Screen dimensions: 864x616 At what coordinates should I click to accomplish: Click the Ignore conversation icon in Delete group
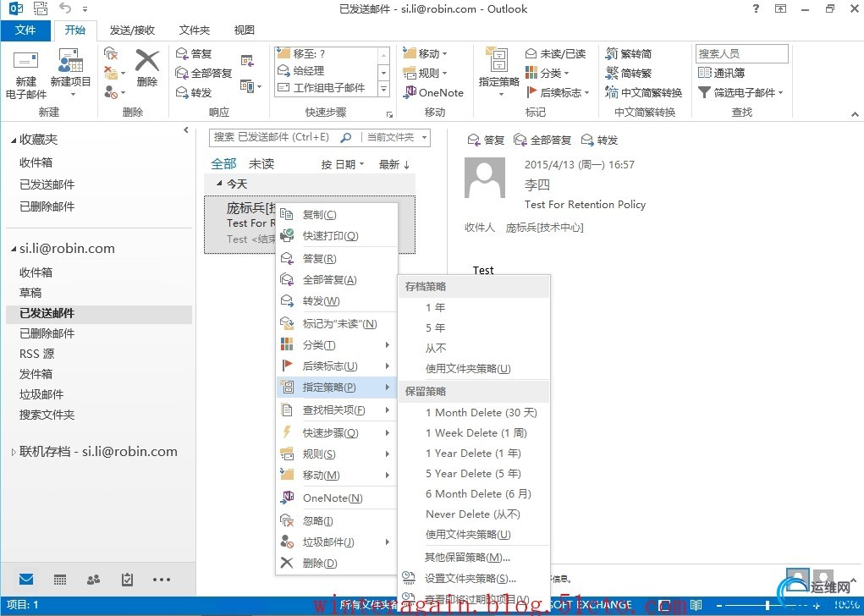pyautogui.click(x=111, y=53)
